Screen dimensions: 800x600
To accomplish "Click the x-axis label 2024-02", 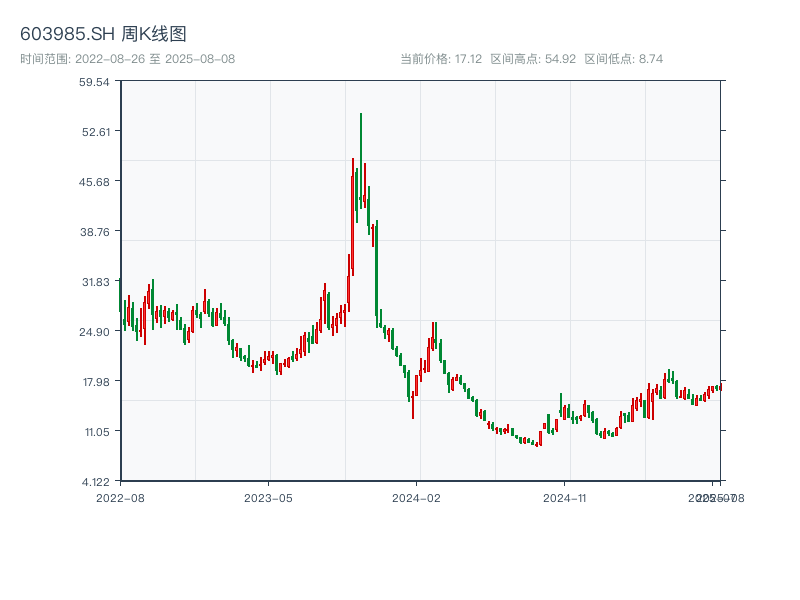I will pos(416,498).
